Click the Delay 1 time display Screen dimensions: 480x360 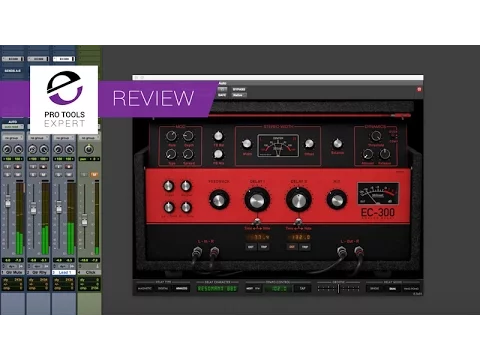tap(257, 237)
